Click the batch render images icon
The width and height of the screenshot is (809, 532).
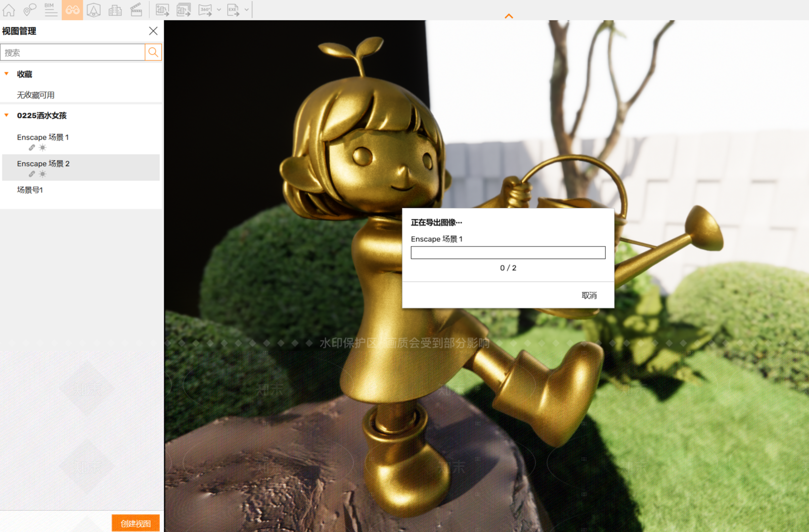tap(184, 10)
